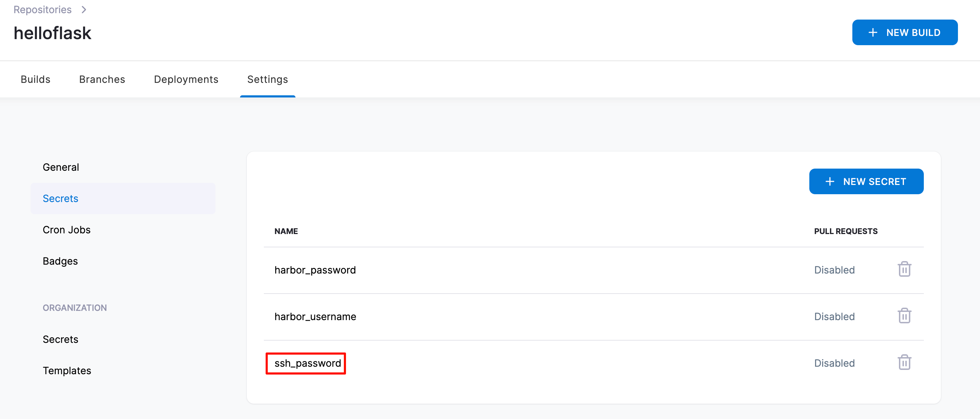Viewport: 980px width, 419px height.
Task: Open organization Templates in the sidebar
Action: (67, 370)
